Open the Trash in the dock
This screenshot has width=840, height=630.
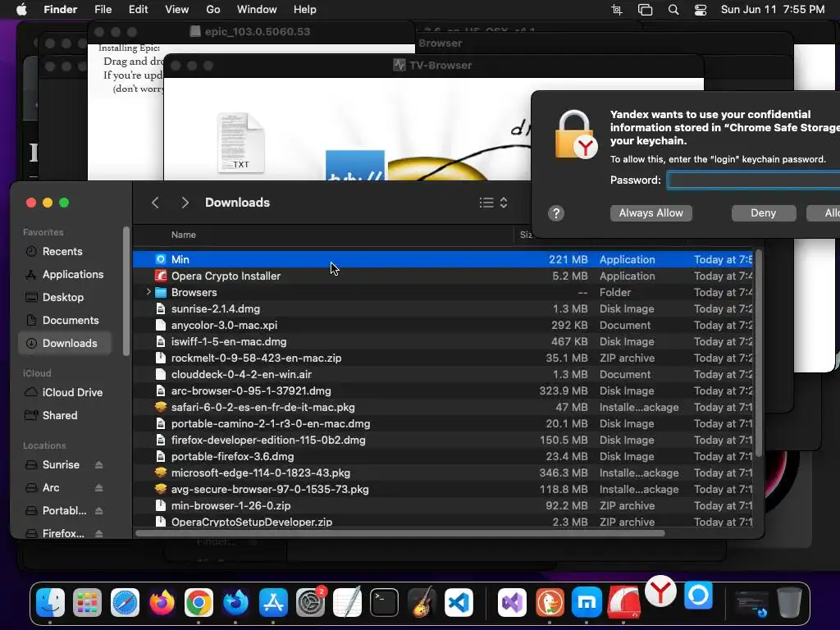point(789,603)
